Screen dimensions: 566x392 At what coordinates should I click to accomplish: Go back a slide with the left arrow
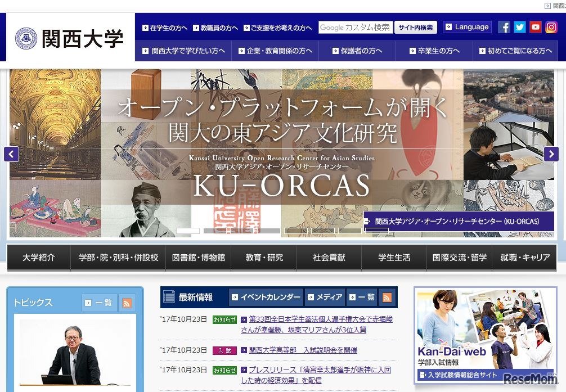[11, 154]
